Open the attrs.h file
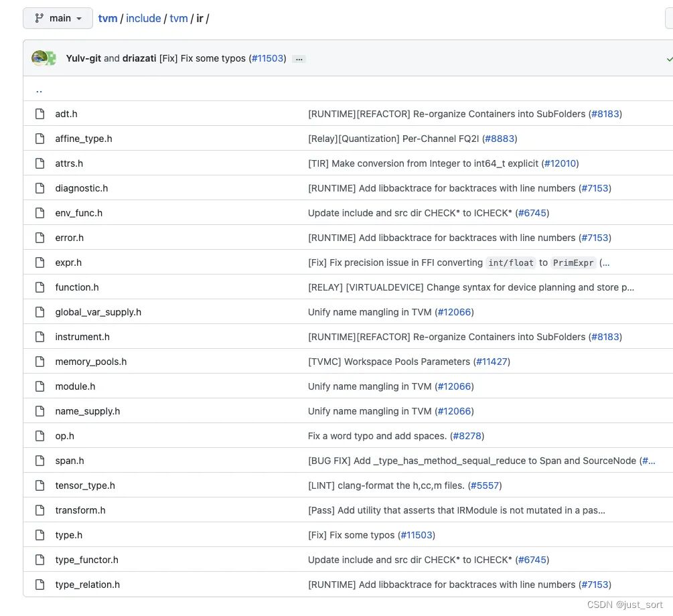The width and height of the screenshot is (673, 616). pyautogui.click(x=69, y=163)
